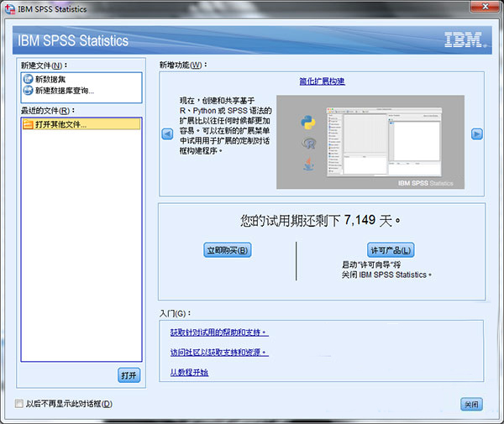Click the 关闭 button

pyautogui.click(x=471, y=405)
